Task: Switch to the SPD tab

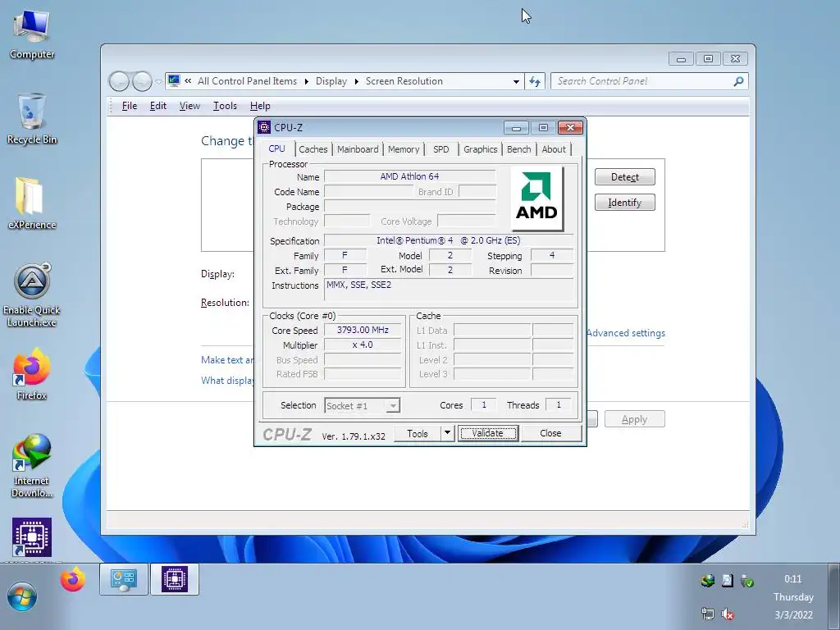Action: click(441, 149)
